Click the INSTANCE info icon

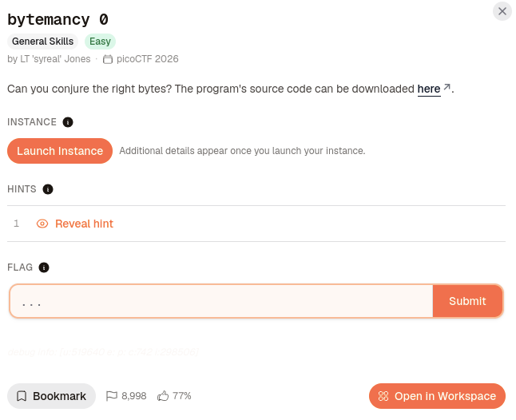point(68,122)
